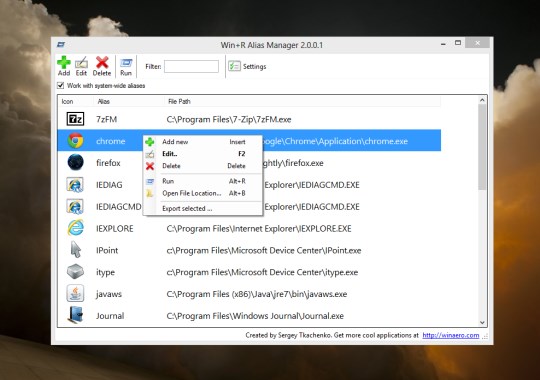This screenshot has width=540, height=380.
Task: Select the itype alias name
Action: point(105,272)
